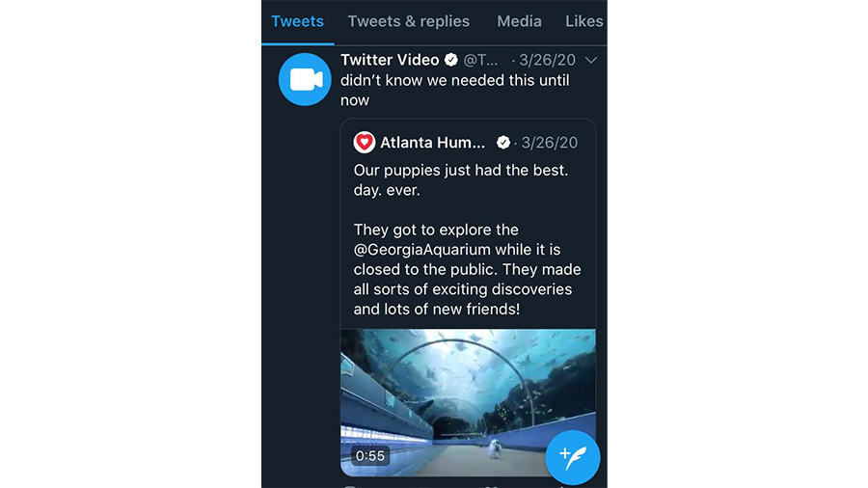Open the Tweets & replies tab
Screen dimensions: 868x488
click(x=409, y=21)
